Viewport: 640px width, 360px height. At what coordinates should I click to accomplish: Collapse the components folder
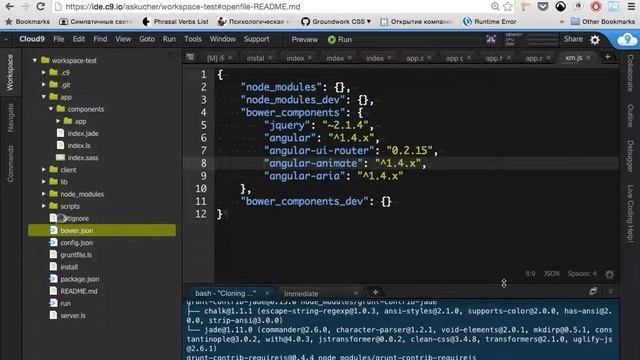(x=51, y=109)
